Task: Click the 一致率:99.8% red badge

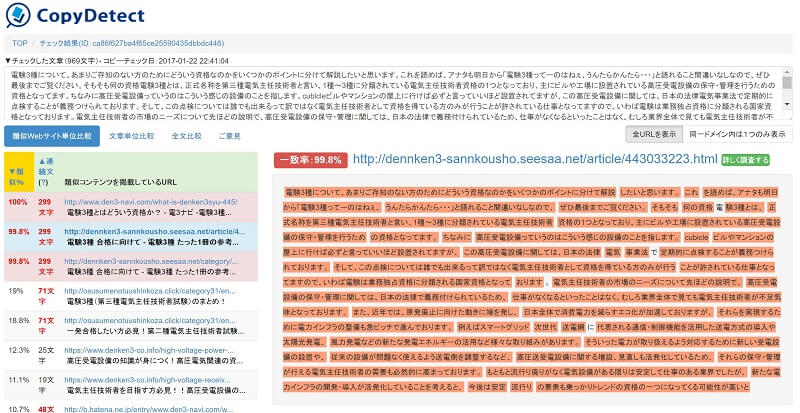Action: pyautogui.click(x=311, y=160)
